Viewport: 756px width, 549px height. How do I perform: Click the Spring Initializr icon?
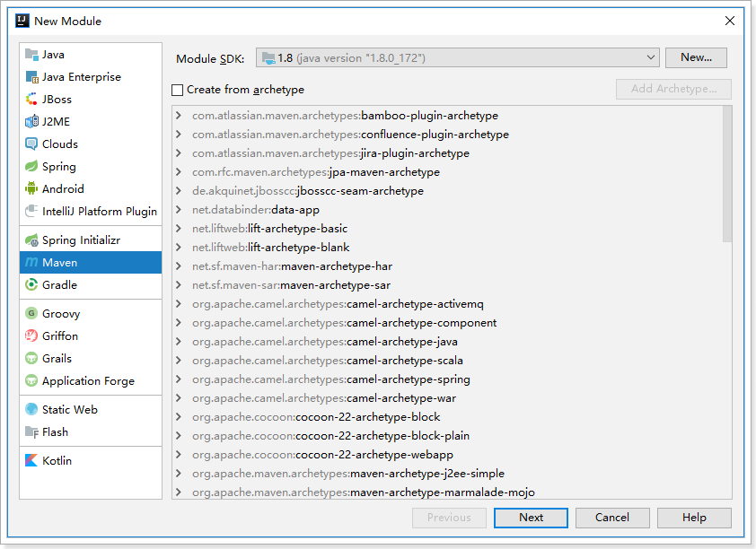click(x=31, y=240)
